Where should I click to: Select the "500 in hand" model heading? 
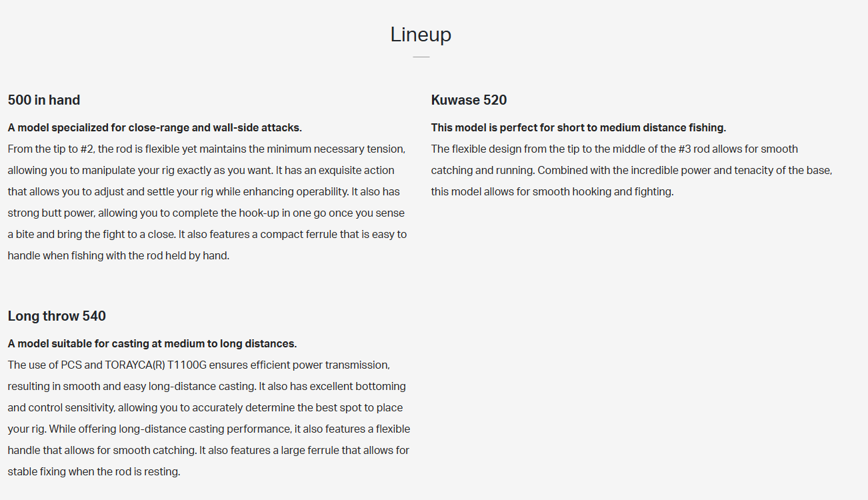[44, 100]
